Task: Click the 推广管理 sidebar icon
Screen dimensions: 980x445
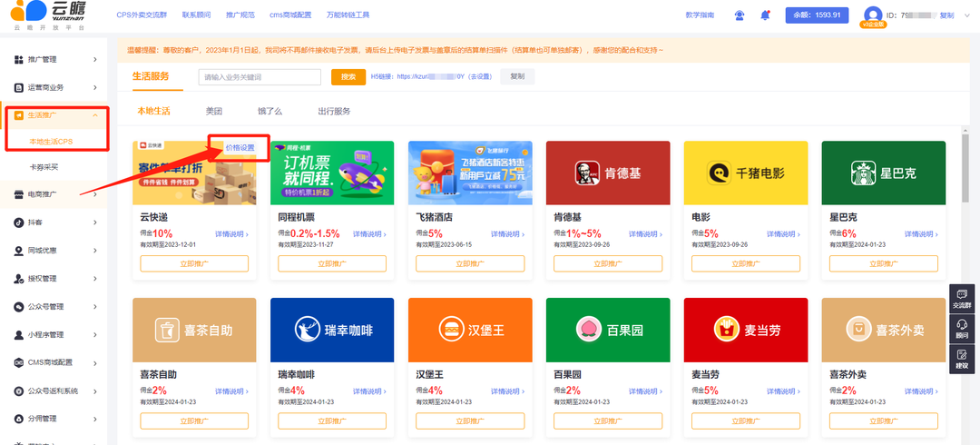Action: pos(18,59)
